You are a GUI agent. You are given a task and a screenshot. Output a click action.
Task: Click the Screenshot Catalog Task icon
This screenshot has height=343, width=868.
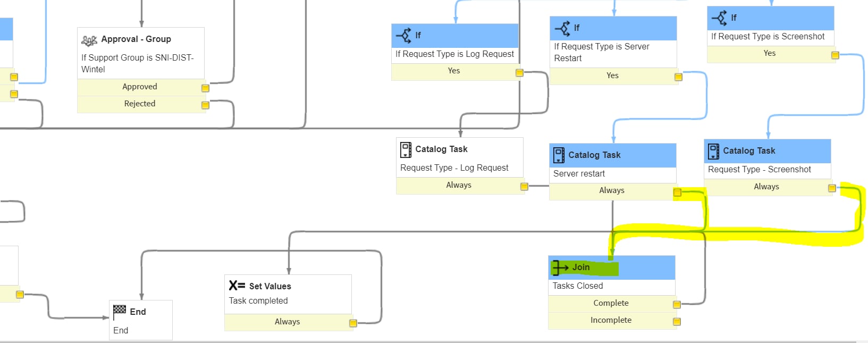pyautogui.click(x=713, y=151)
